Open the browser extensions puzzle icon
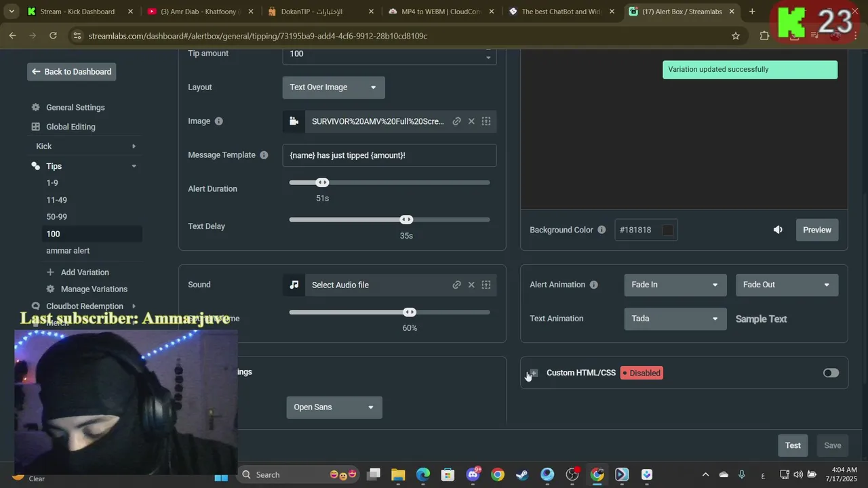The height and width of the screenshot is (488, 868). (764, 36)
